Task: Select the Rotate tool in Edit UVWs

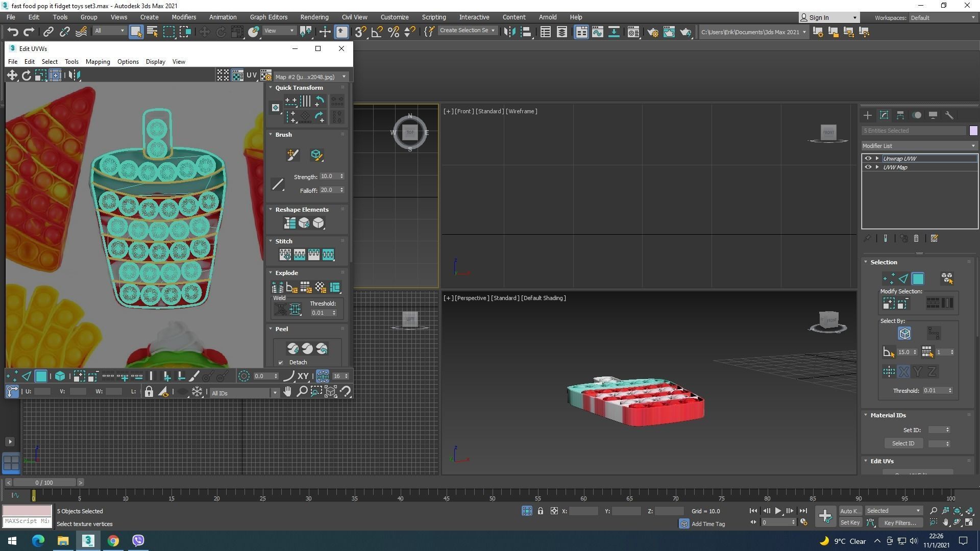Action: click(27, 76)
